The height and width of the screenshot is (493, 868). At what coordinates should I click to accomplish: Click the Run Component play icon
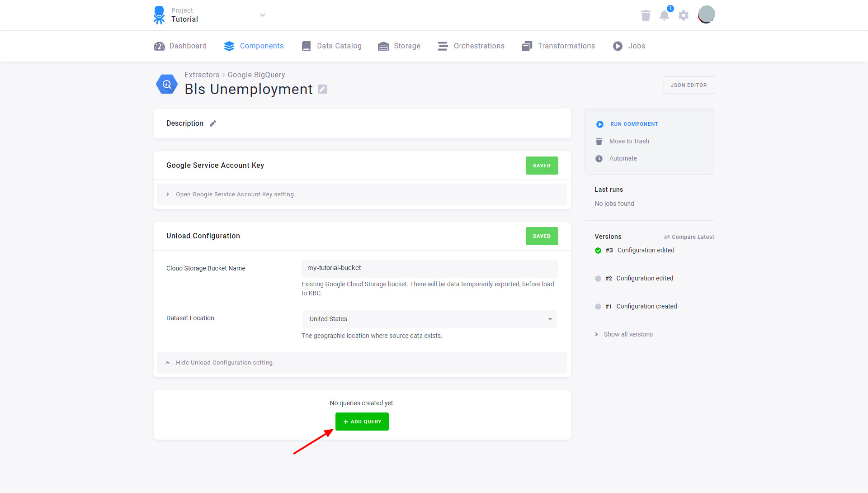pos(600,124)
